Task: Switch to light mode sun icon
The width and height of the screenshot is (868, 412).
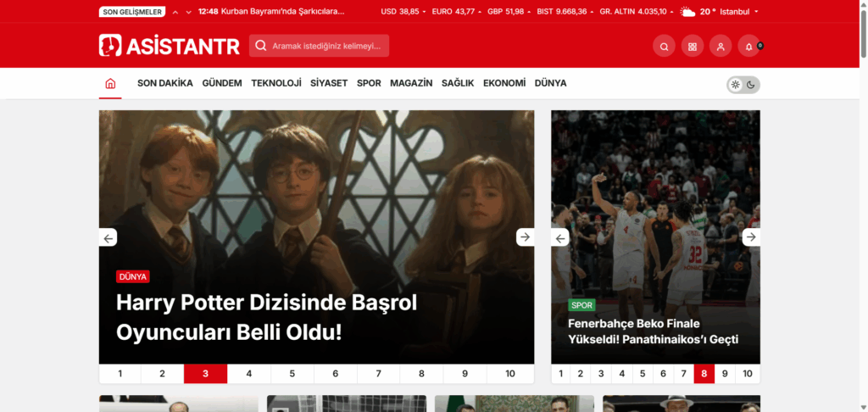Action: tap(735, 85)
